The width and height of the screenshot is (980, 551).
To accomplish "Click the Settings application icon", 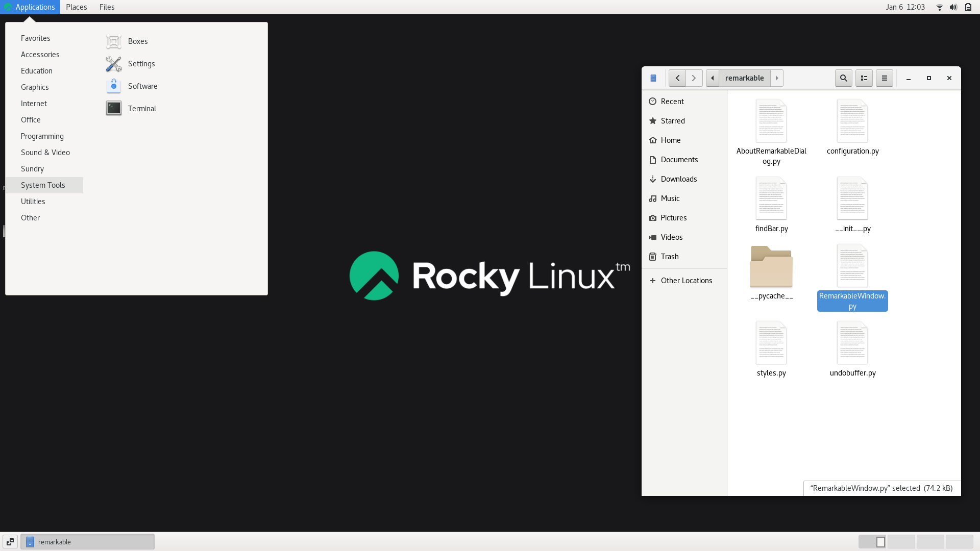I will (113, 63).
